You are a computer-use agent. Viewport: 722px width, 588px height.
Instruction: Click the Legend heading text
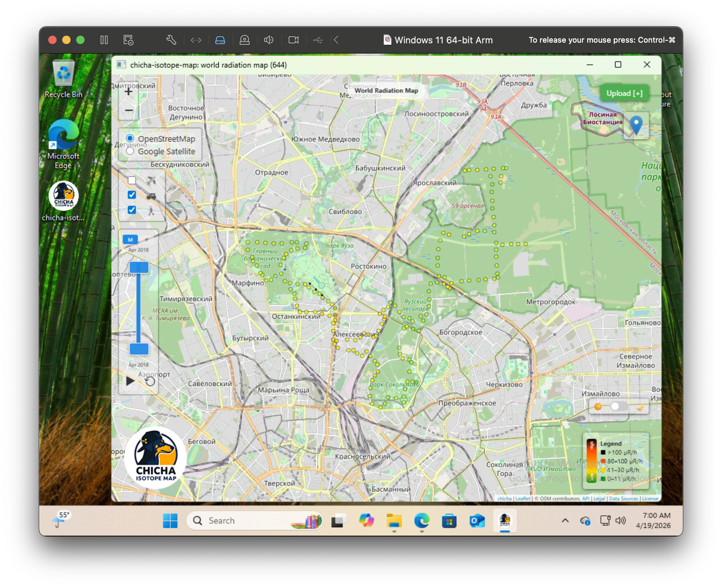pyautogui.click(x=611, y=443)
